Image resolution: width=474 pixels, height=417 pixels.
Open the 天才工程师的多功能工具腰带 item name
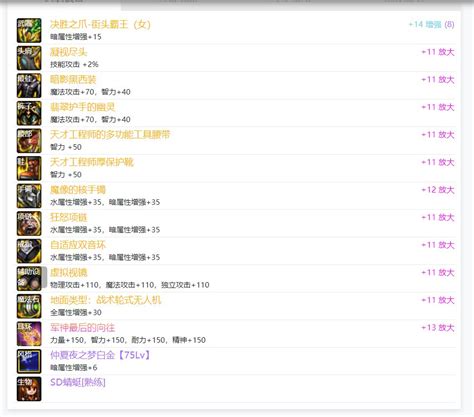[x=110, y=135]
